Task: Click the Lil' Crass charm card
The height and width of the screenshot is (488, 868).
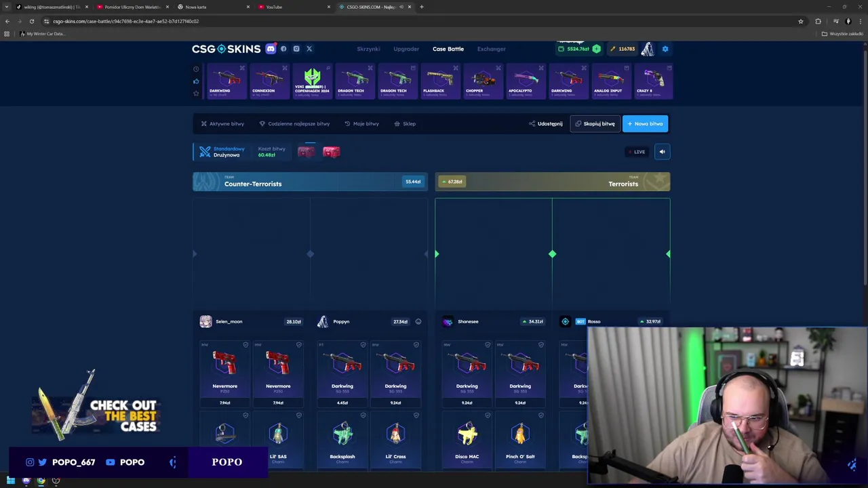Action: pos(395,439)
